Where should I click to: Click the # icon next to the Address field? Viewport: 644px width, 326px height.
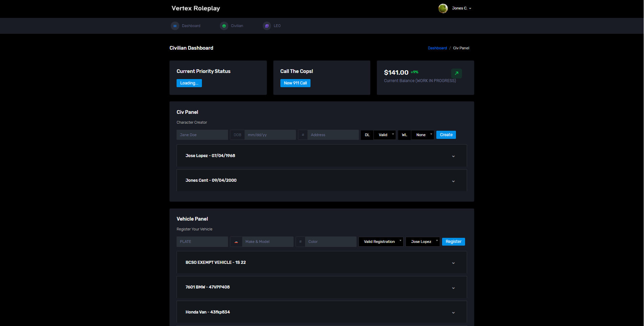coord(302,134)
